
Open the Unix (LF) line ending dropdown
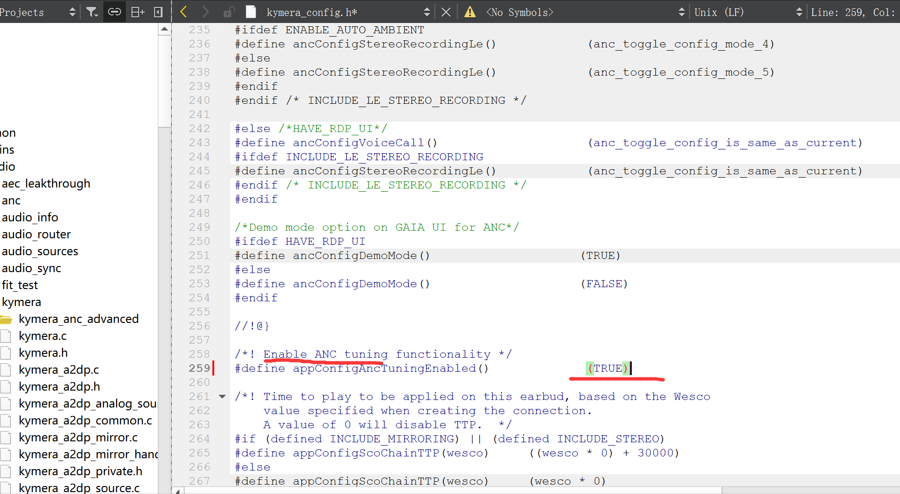coord(799,11)
